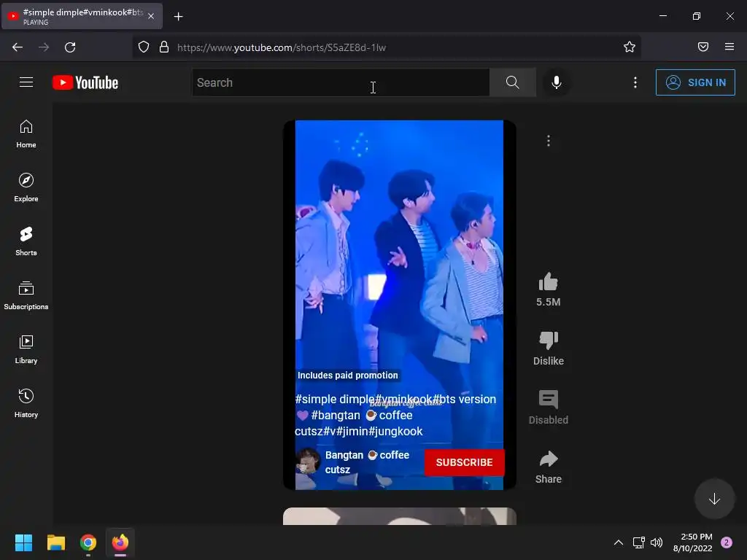Open tracking protection shield info
Viewport: 747px width, 560px height.
tap(144, 47)
